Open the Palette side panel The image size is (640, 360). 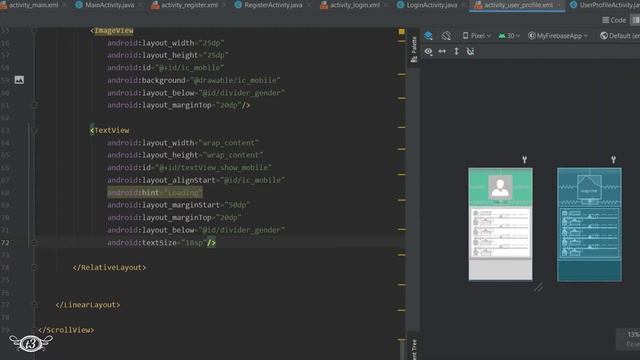tap(413, 49)
